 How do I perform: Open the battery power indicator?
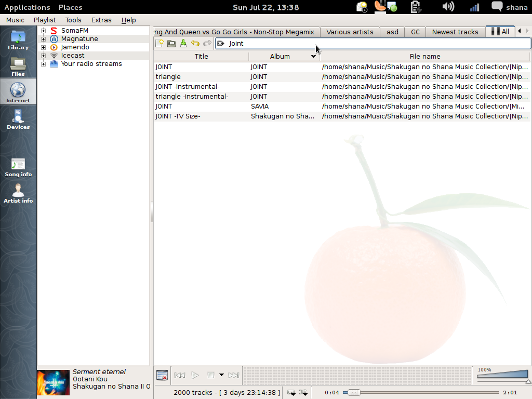tap(416, 7)
